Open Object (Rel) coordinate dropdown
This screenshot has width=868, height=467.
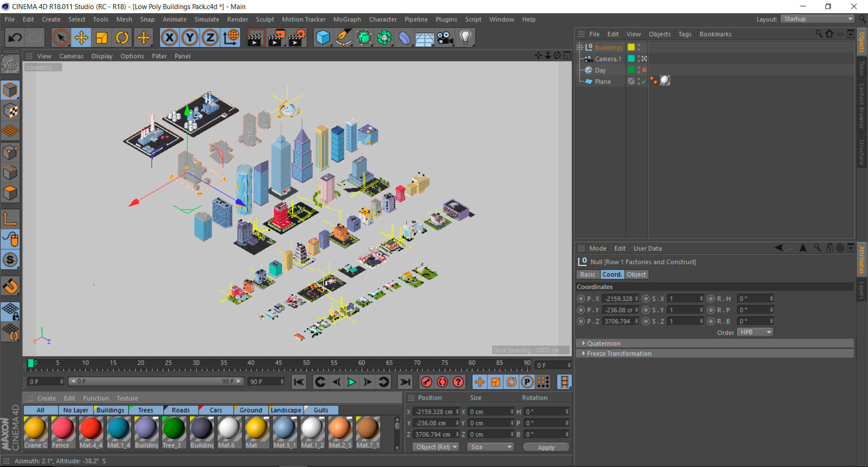436,447
